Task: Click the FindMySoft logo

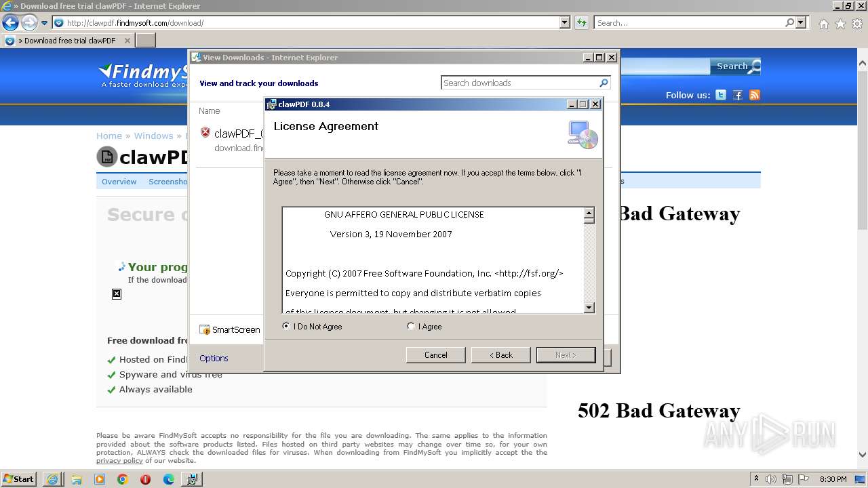Action: pos(144,75)
